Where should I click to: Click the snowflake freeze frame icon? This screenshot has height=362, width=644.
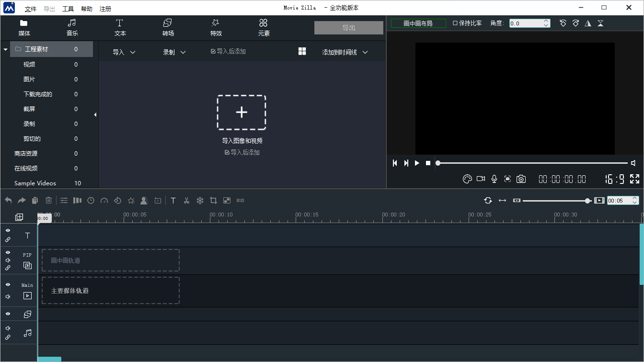(x=200, y=201)
